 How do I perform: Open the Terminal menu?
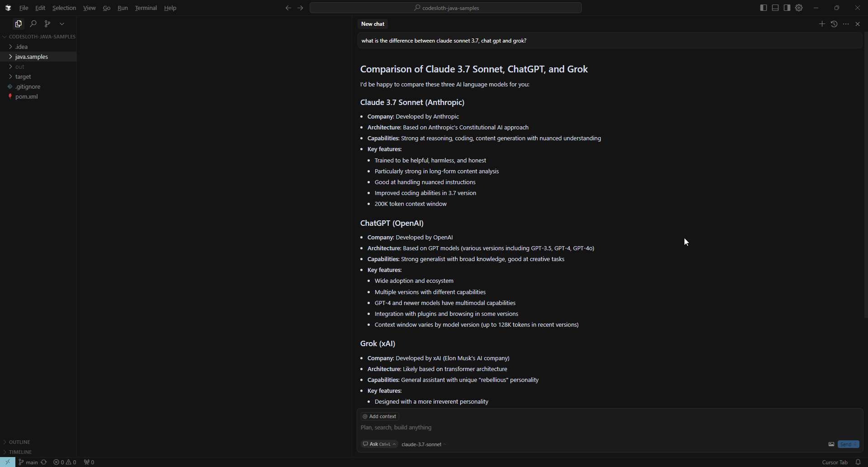pos(146,8)
